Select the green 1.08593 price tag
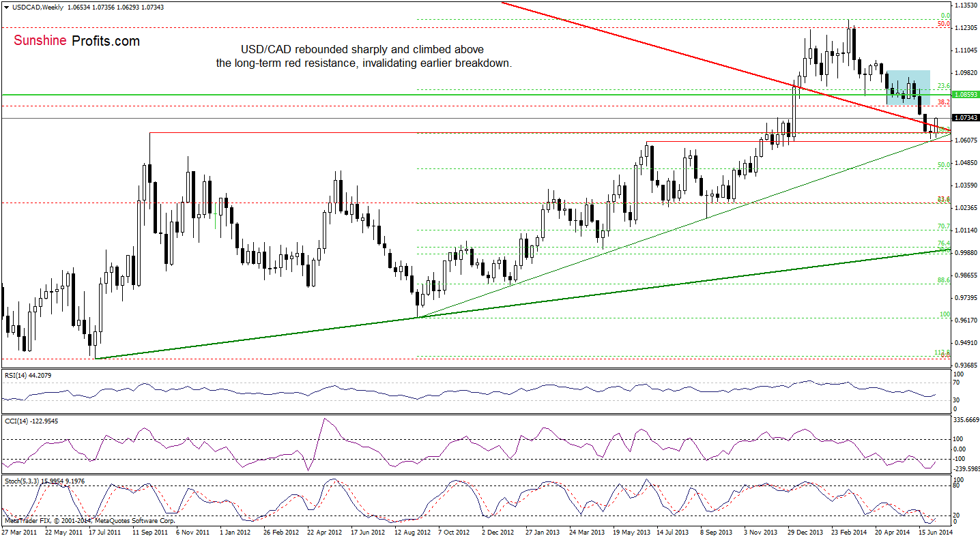 pyautogui.click(x=966, y=95)
